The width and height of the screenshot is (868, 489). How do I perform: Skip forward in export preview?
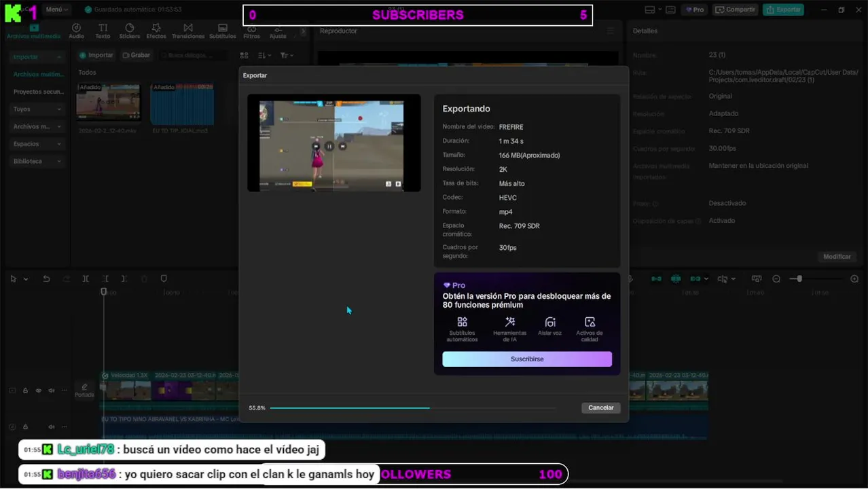coord(342,146)
